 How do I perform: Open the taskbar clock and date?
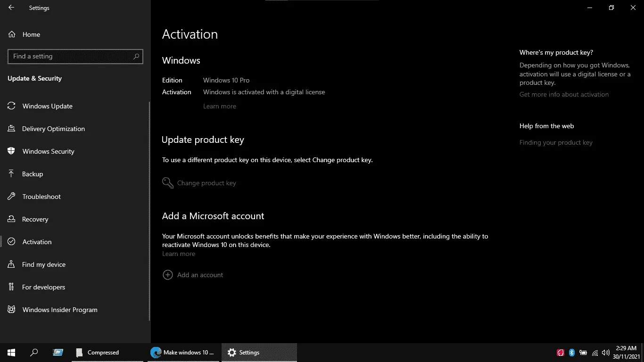click(627, 352)
